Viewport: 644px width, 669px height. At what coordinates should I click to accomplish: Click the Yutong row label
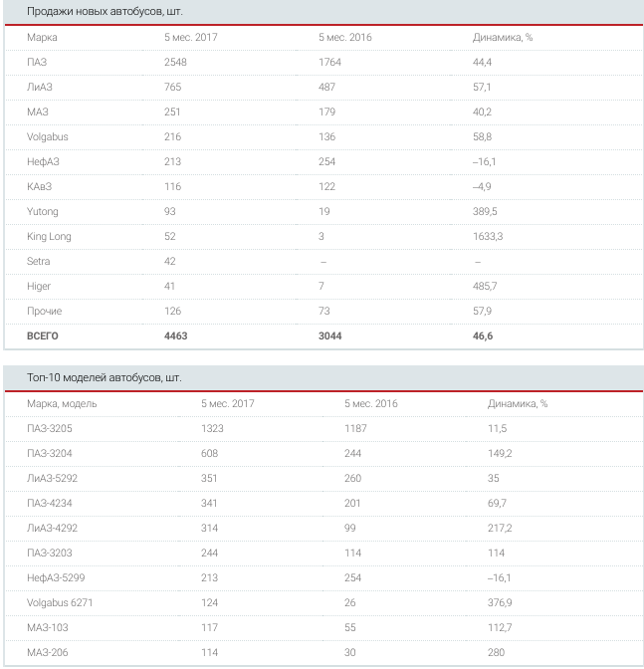click(x=43, y=211)
